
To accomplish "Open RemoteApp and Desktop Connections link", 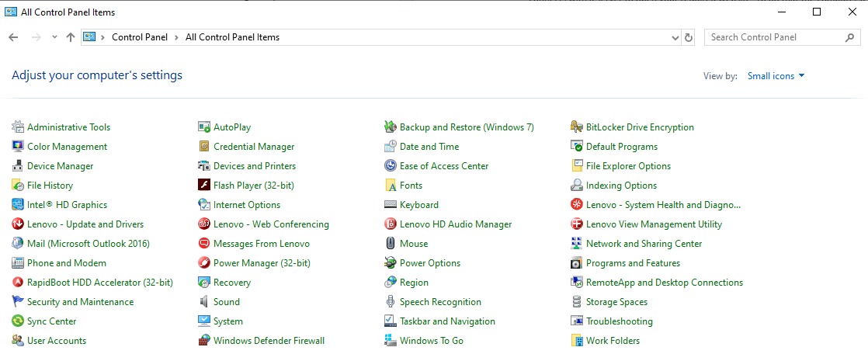I will [x=665, y=283].
